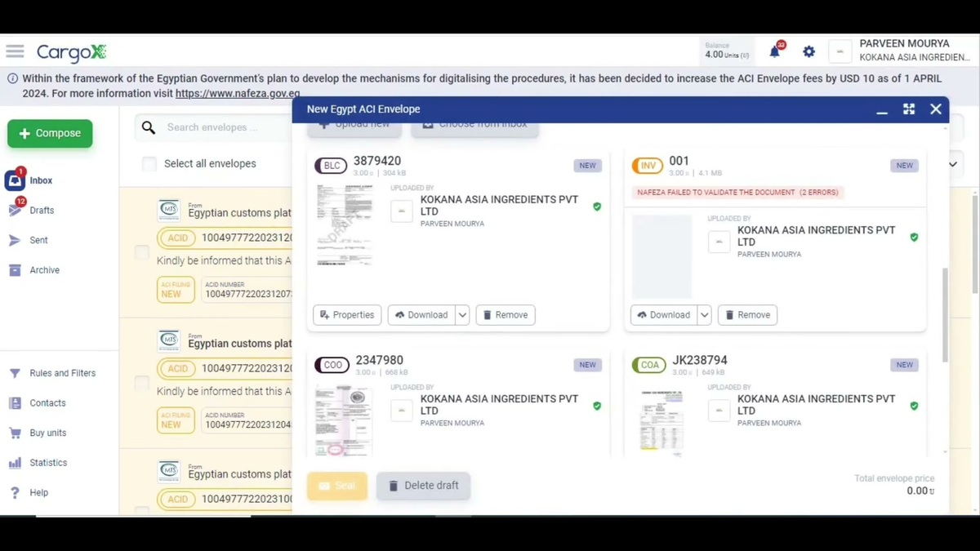Tick the Select all envelopes checkbox
Viewport: 980px width, 551px height.
click(x=149, y=163)
